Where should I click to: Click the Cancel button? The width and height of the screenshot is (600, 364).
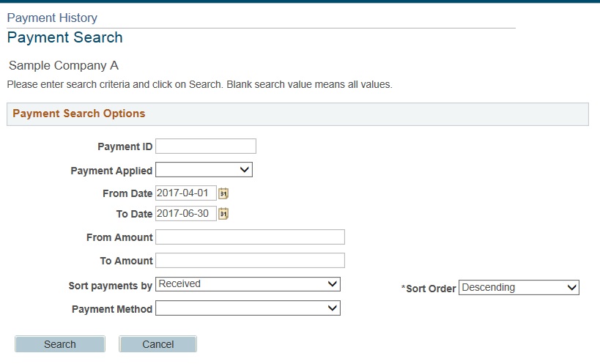point(158,344)
